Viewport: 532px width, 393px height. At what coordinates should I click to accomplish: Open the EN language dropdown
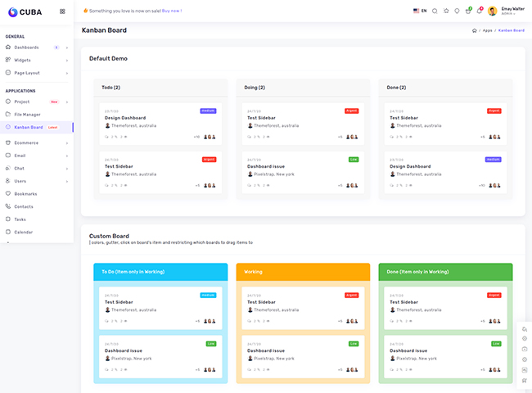tap(420, 11)
